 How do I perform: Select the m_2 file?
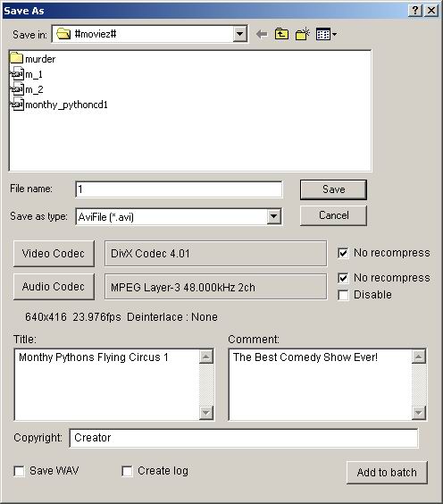(27, 89)
